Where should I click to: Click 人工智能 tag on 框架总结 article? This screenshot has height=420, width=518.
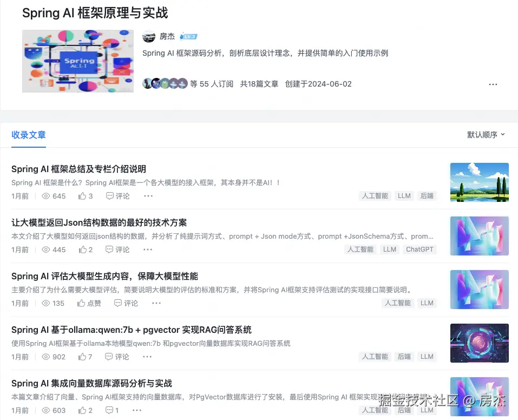pyautogui.click(x=375, y=195)
